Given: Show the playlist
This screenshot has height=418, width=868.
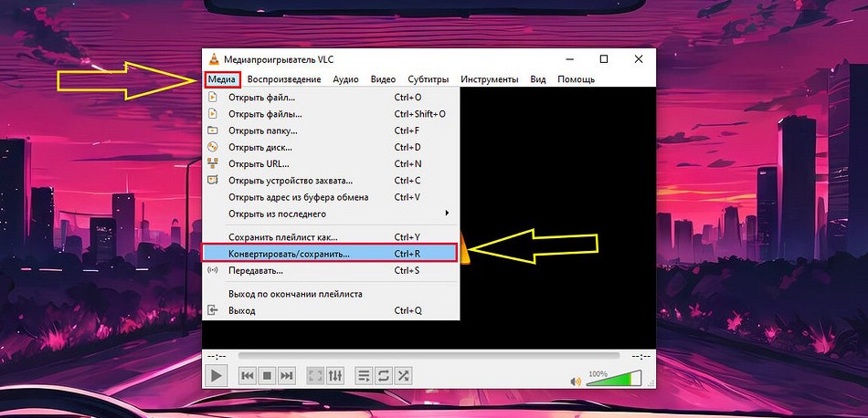Looking at the screenshot, I should [x=364, y=376].
